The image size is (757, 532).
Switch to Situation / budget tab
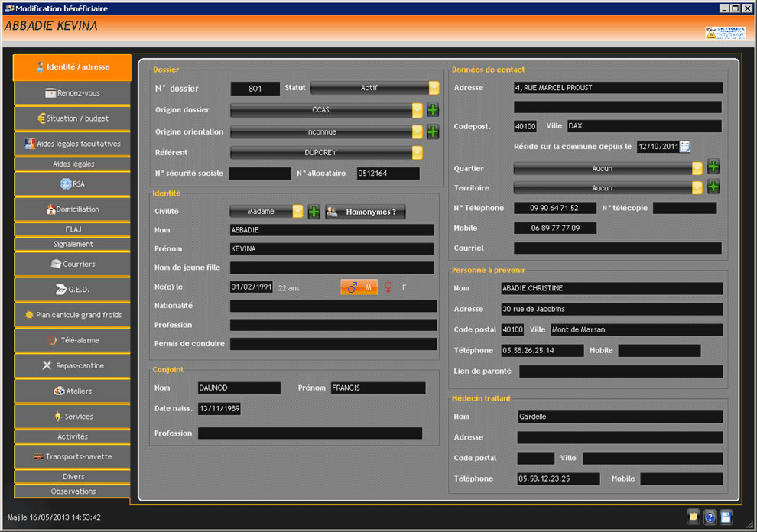(72, 118)
